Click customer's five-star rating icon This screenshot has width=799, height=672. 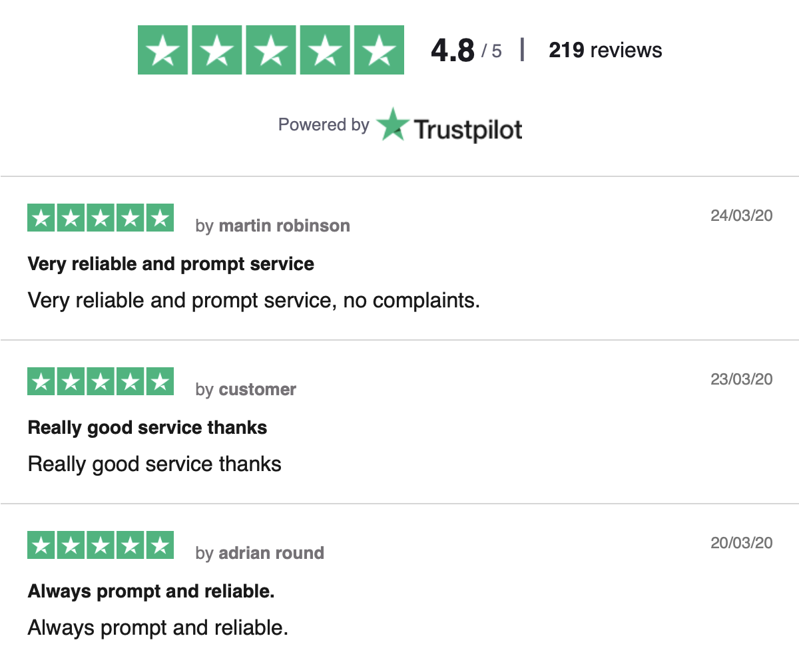click(x=101, y=381)
